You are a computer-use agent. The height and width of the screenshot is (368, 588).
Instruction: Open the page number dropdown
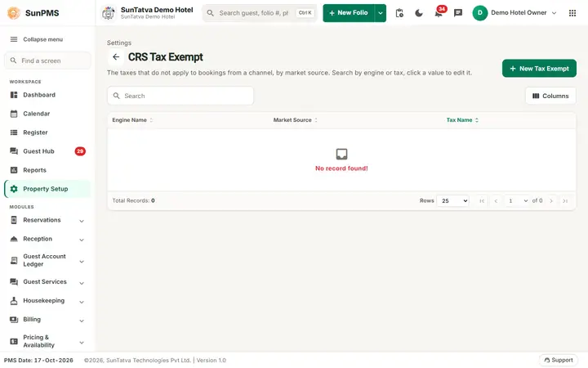click(517, 201)
